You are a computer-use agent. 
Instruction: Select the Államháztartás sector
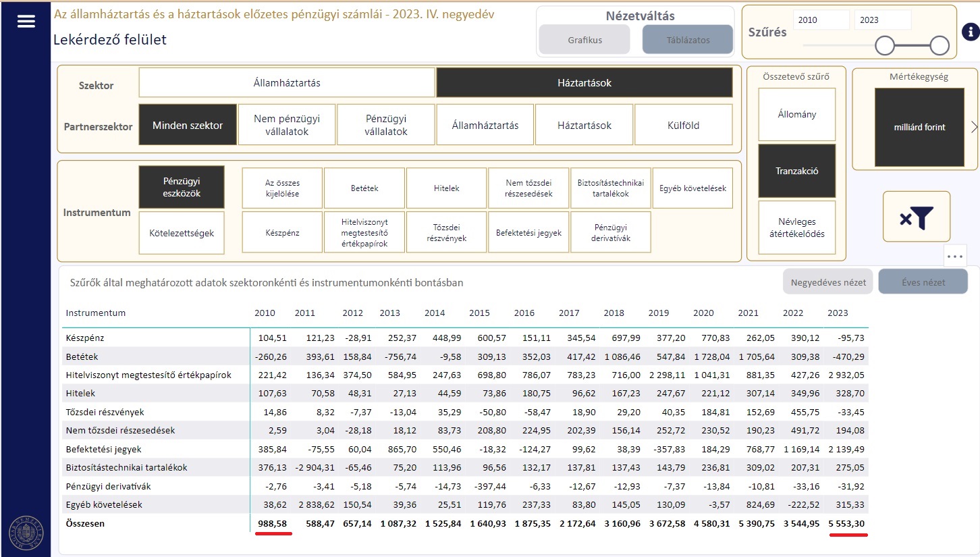(287, 83)
